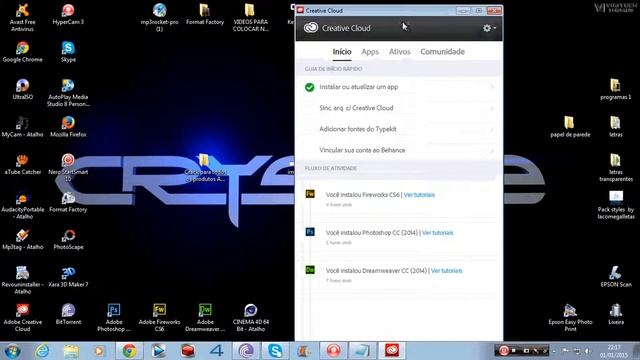Select Revouninstaller - Atalho desktop icon
Viewport: 640px width, 360px height.
point(22,280)
